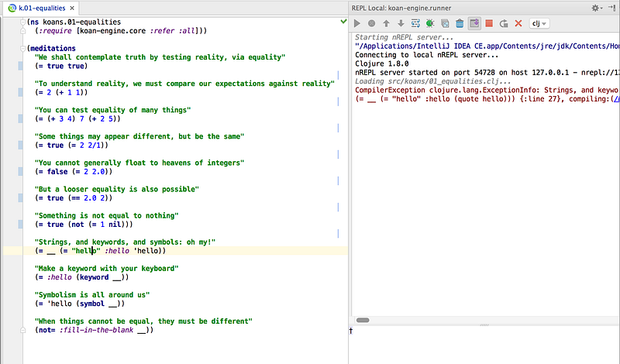Viewport: 620px width, 364px height.
Task: Open REPL panel gear settings menu
Action: click(x=596, y=8)
